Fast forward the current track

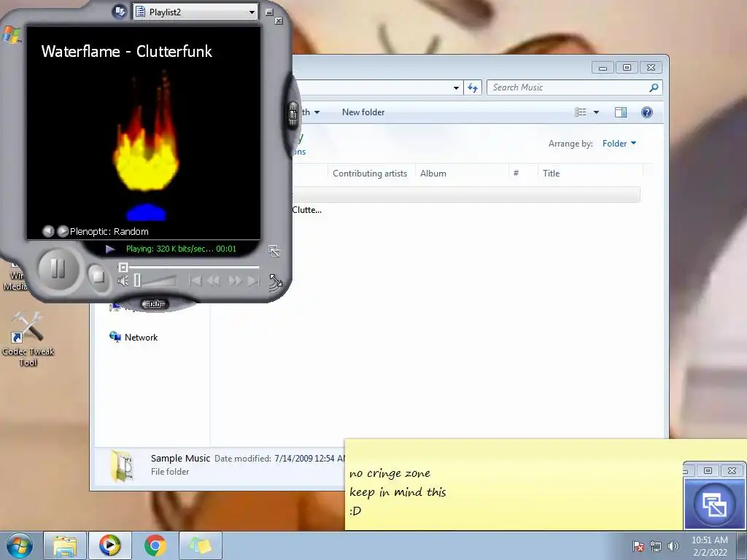(235, 281)
